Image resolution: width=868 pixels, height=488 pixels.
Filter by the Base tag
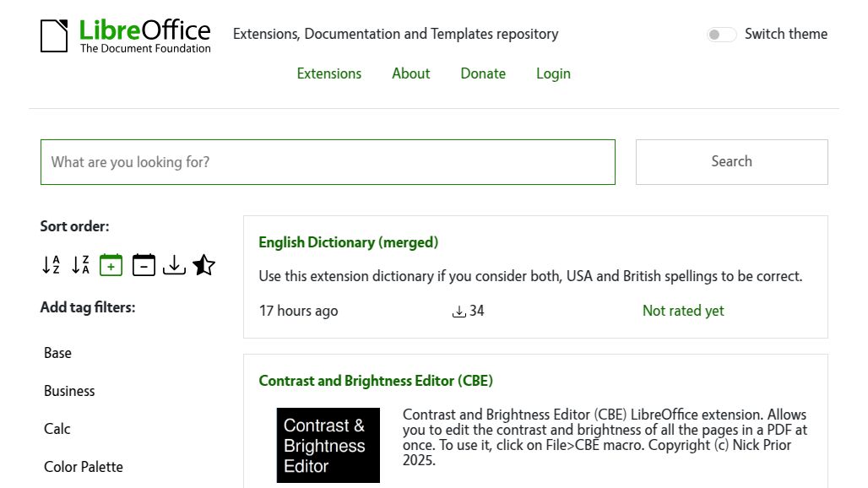click(x=57, y=353)
